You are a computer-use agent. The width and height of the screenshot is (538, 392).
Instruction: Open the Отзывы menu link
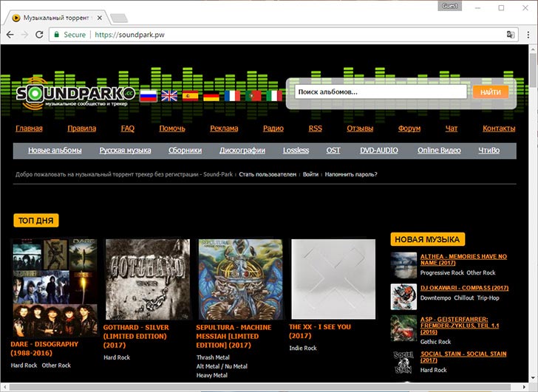click(360, 128)
